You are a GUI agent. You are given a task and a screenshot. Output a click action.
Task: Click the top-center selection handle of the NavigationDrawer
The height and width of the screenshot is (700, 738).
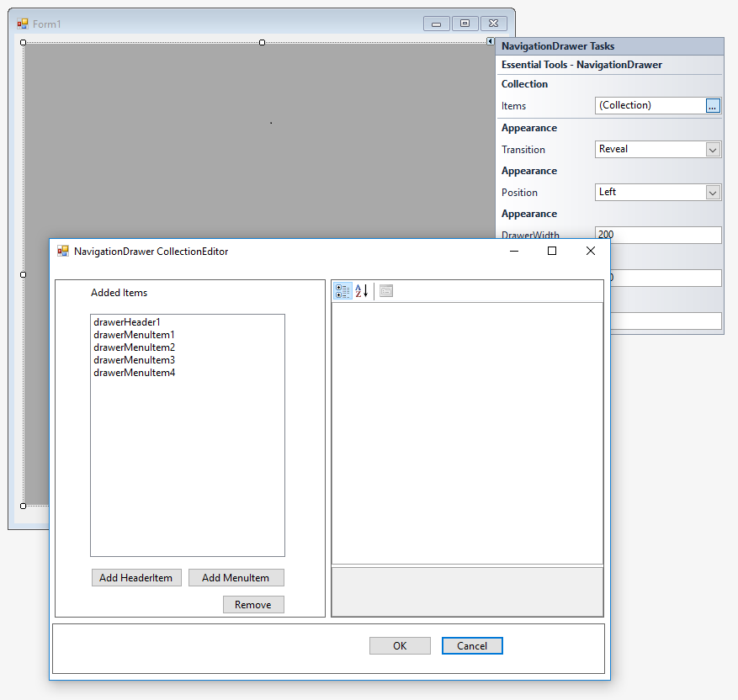tap(263, 42)
